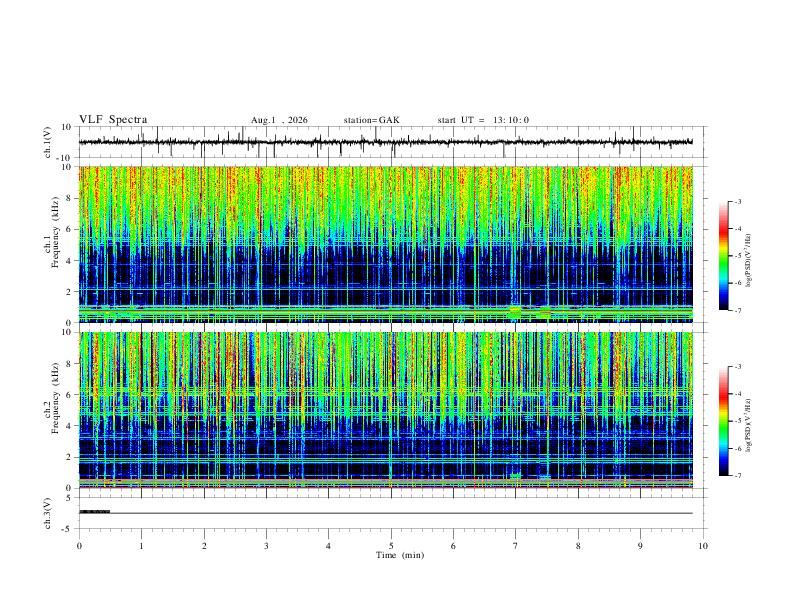Click the start UT 13:10:0 label
This screenshot has width=792, height=612.
(x=483, y=120)
